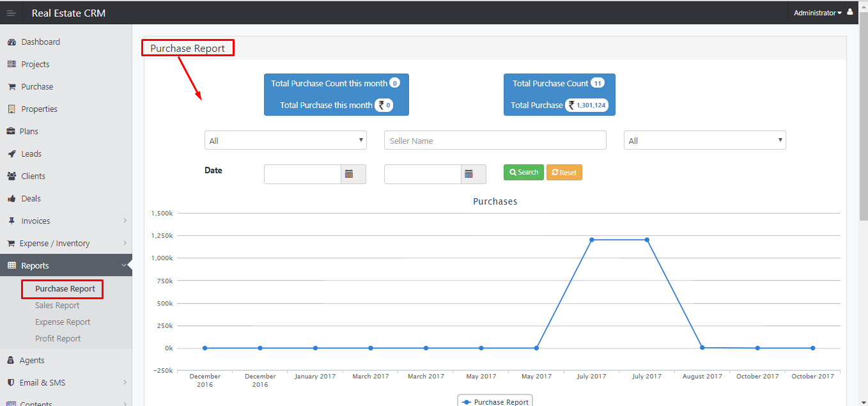The width and height of the screenshot is (868, 406).
Task: Click the Purchases chart title
Action: click(495, 201)
